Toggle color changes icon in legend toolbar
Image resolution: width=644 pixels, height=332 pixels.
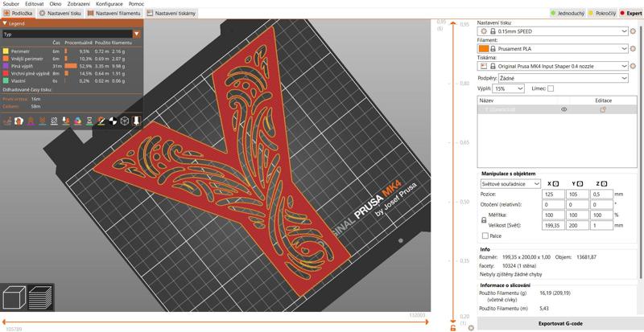tap(77, 121)
